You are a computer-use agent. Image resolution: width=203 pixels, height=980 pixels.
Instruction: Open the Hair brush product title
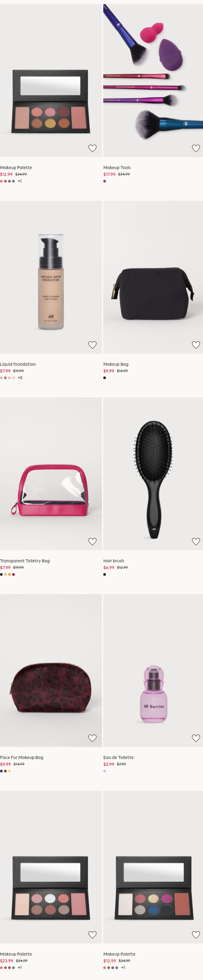(x=113, y=561)
